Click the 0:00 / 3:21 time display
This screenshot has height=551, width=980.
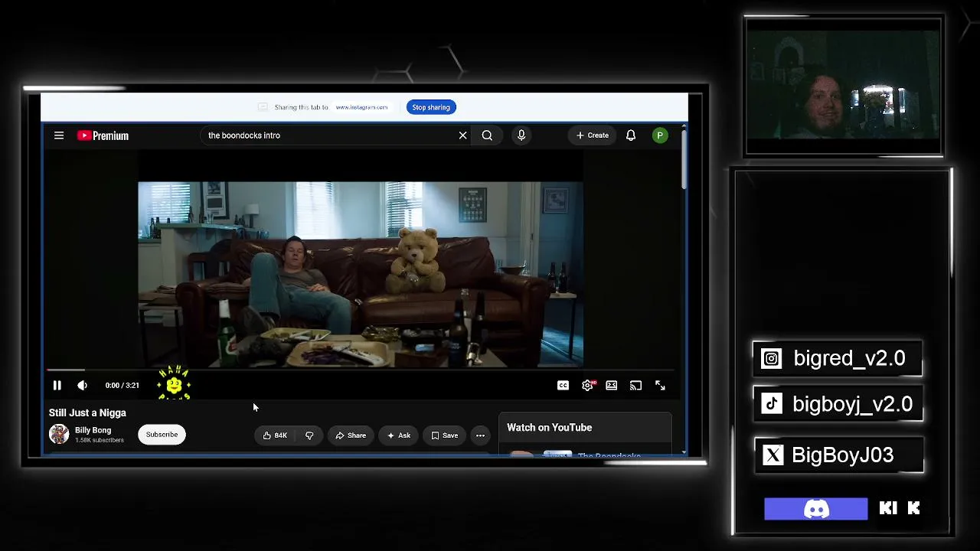pyautogui.click(x=122, y=386)
